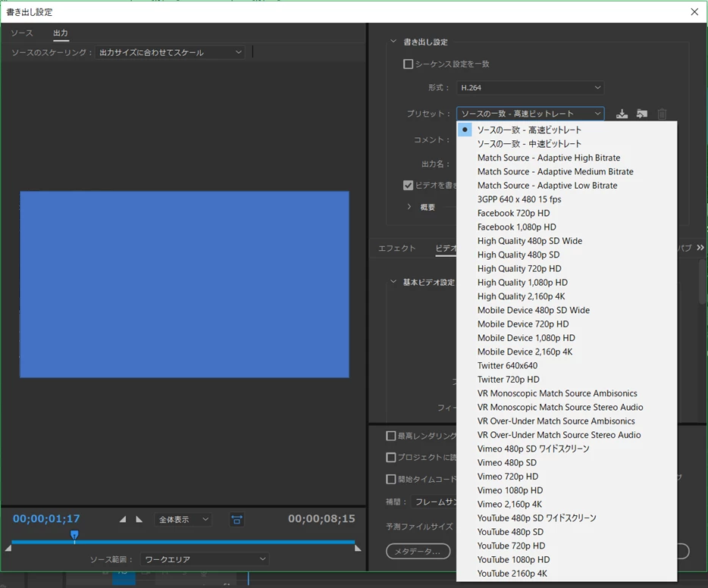Enable シーケンス設定を一致 checkbox
Screen dimensions: 708x588
[x=408, y=64]
